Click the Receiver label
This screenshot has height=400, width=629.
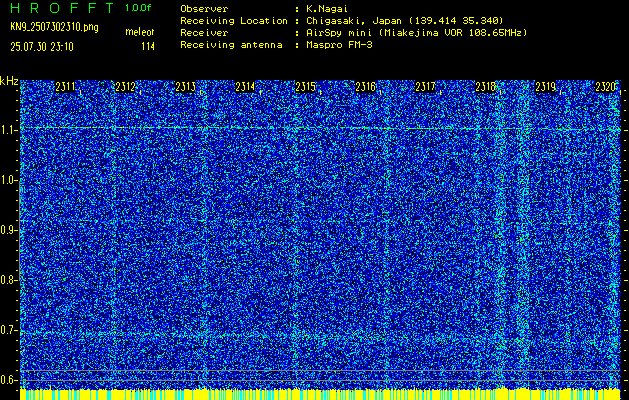[204, 33]
